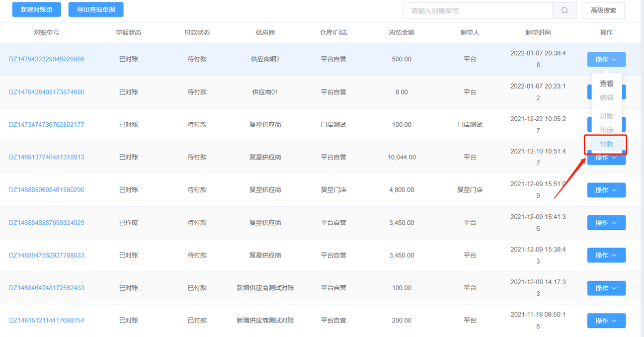Image resolution: width=644 pixels, height=337 pixels.
Task: Click 已付款 status in DZ1461512114417098754 row
Action: [197, 321]
